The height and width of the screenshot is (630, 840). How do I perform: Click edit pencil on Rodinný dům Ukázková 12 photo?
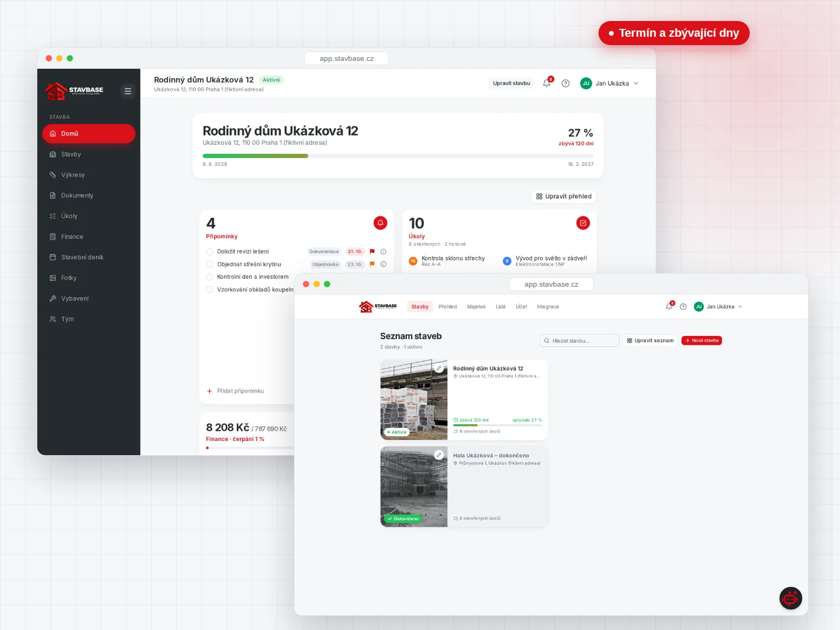click(439, 368)
